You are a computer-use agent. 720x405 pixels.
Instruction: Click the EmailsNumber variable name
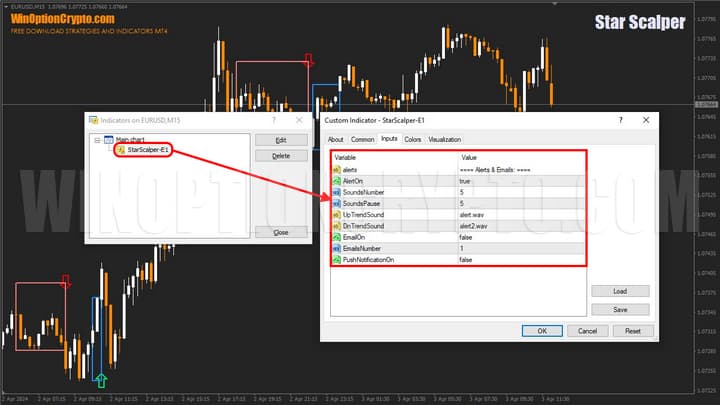(x=362, y=248)
